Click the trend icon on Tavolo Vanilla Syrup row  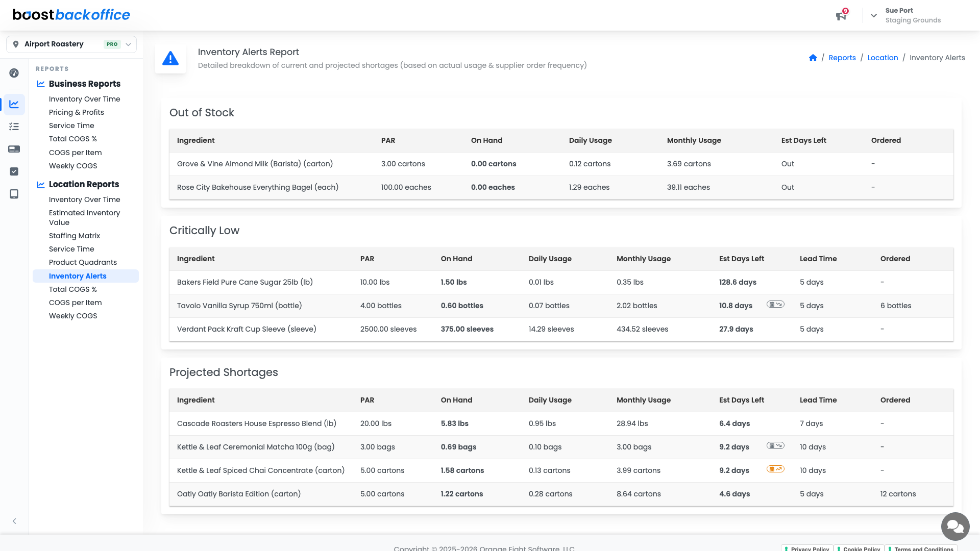coord(775,304)
